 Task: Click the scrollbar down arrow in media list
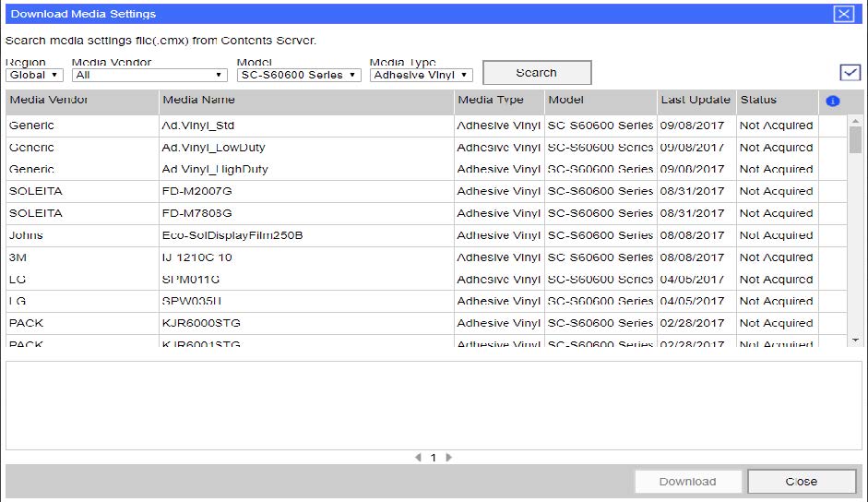855,341
